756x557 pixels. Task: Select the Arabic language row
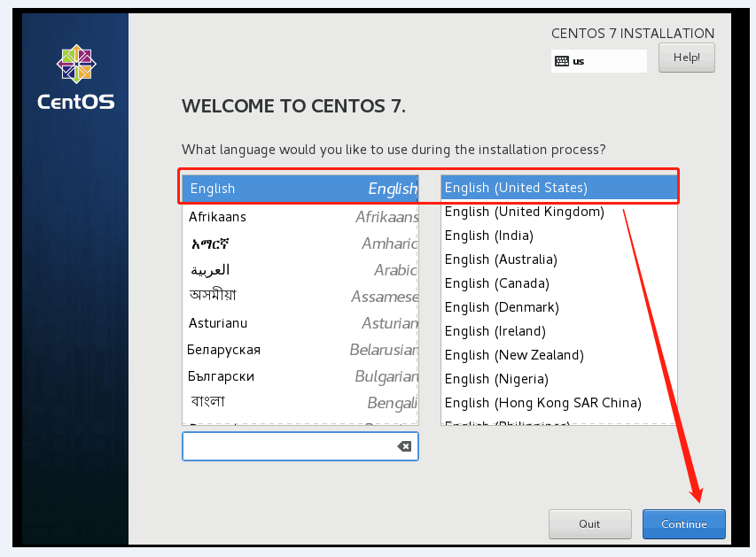coord(300,270)
